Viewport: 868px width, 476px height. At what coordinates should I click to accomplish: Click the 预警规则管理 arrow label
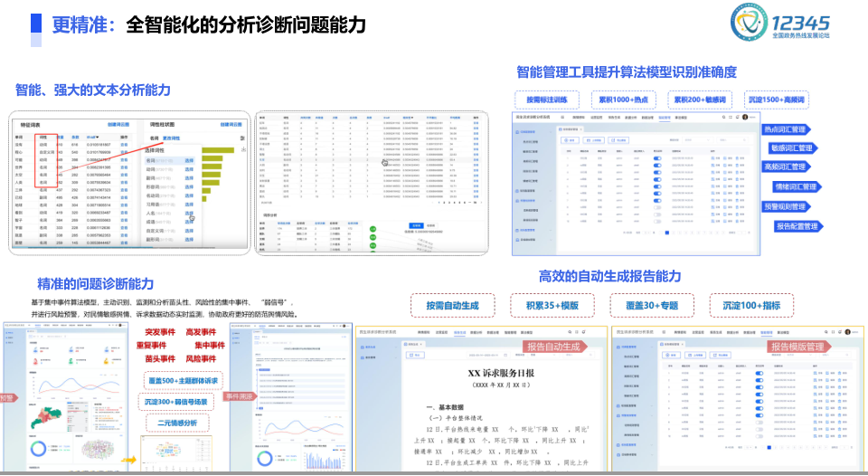[x=786, y=206]
